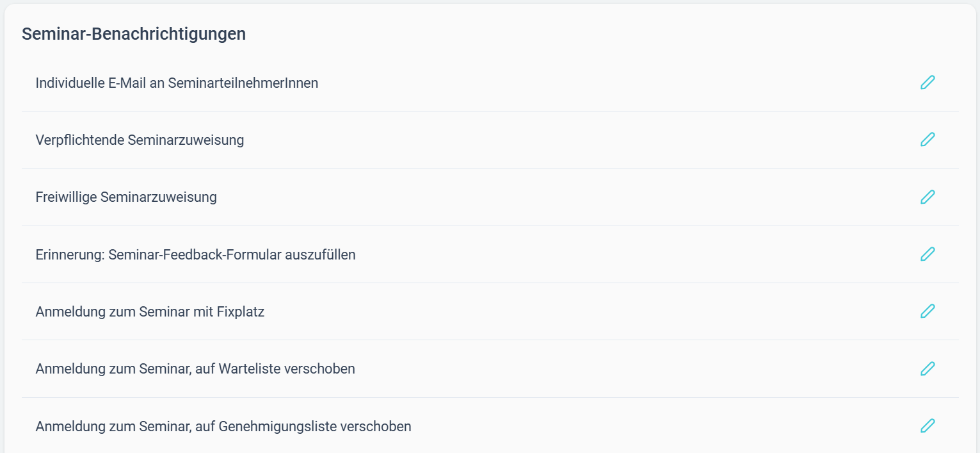Open pencil icon for Verpflichtende Seminarzuweisung
The width and height of the screenshot is (980, 453).
pos(928,139)
